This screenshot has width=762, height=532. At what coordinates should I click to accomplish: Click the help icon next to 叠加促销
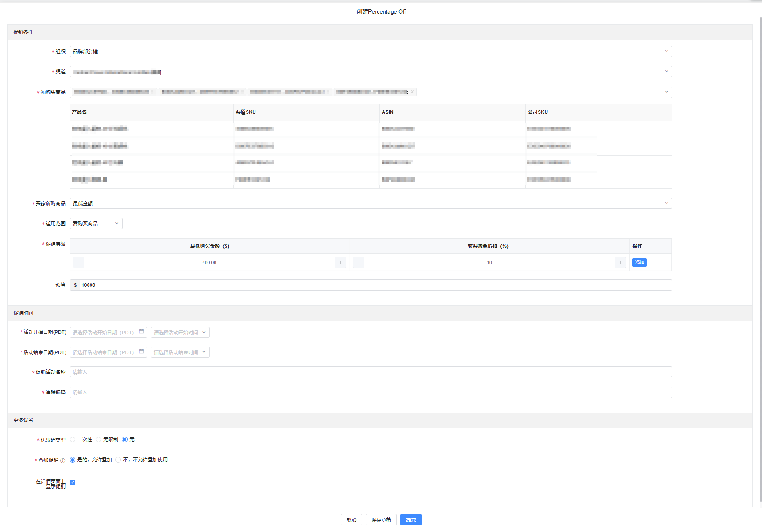(62, 460)
